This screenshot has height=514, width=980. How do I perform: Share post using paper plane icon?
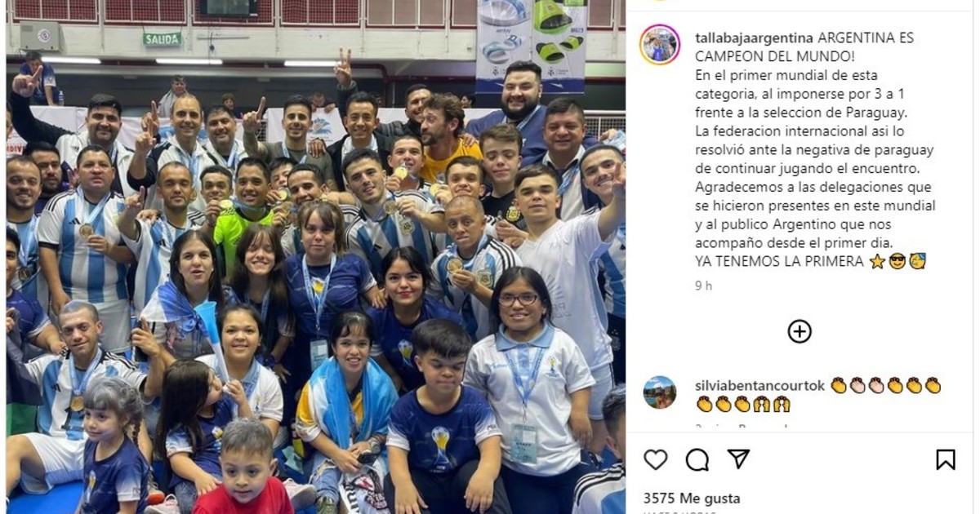pos(739,459)
